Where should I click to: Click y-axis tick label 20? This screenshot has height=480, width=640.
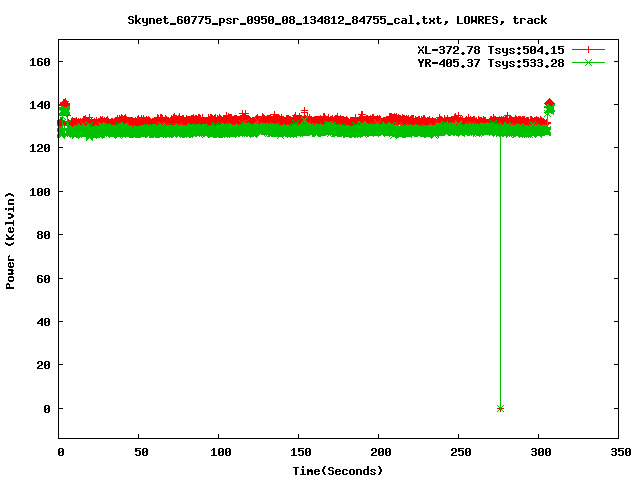pos(43,365)
